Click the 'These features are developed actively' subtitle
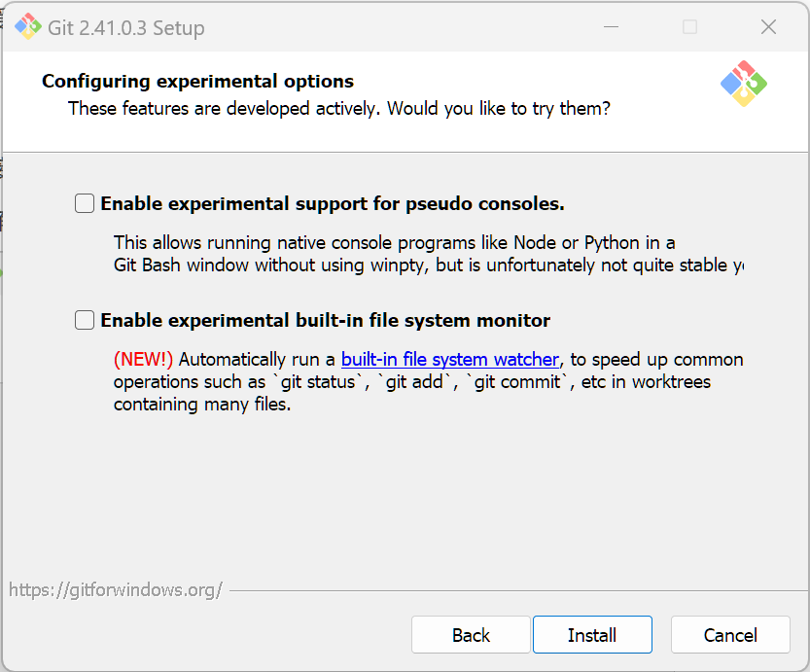Viewport: 810px width, 672px height. pyautogui.click(x=338, y=108)
